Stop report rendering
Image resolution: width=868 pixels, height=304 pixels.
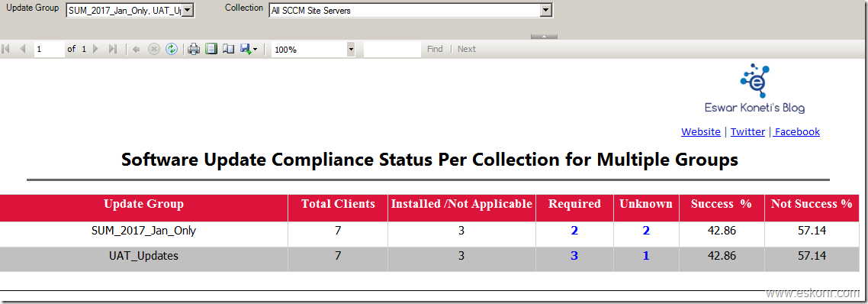(x=154, y=49)
